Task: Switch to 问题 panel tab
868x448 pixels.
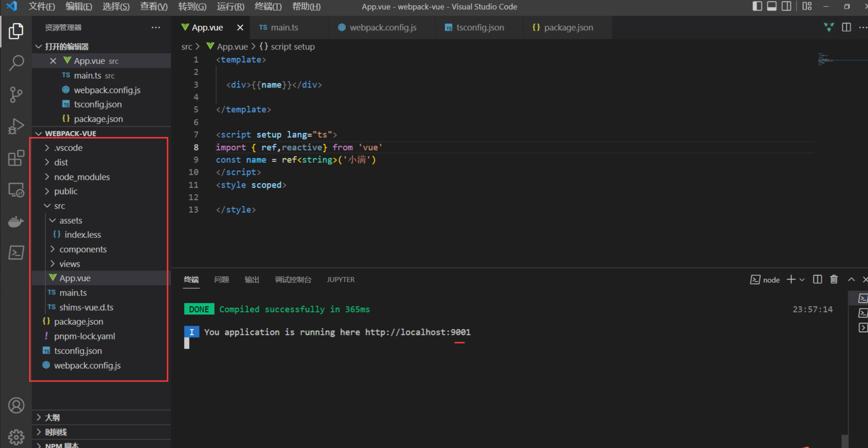Action: point(222,279)
